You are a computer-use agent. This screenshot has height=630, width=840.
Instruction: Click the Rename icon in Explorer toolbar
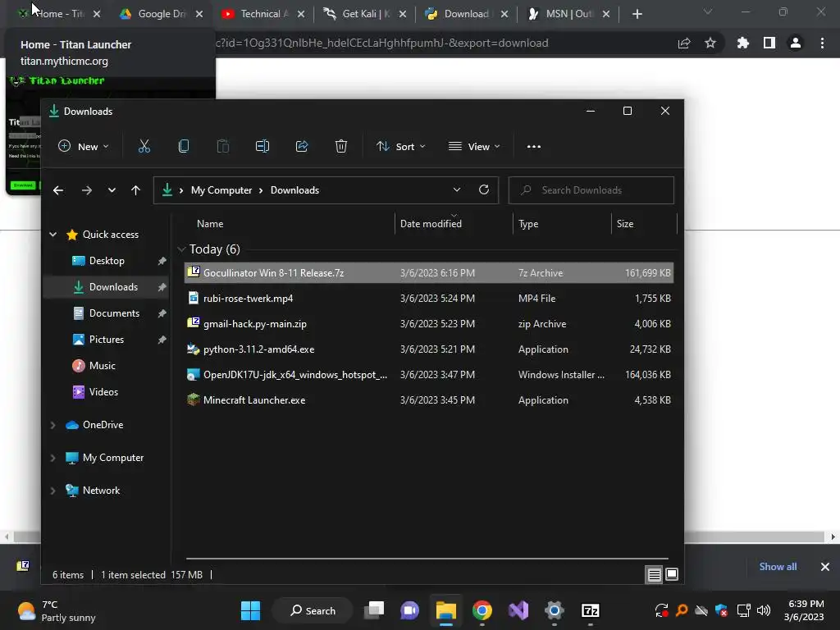(262, 146)
